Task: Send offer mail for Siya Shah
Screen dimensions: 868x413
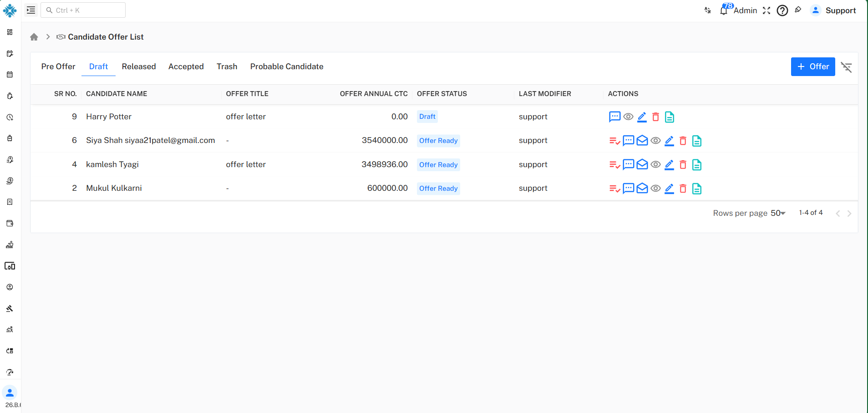Action: coord(642,141)
